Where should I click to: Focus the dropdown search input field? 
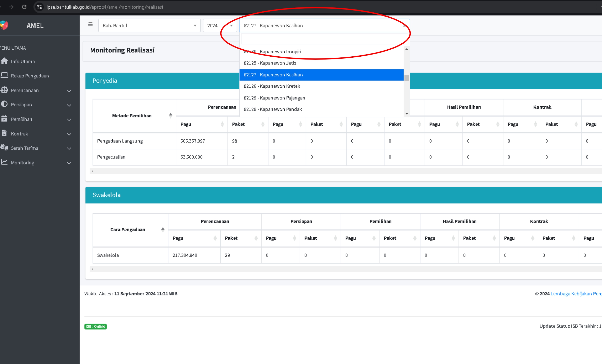pyautogui.click(x=325, y=39)
